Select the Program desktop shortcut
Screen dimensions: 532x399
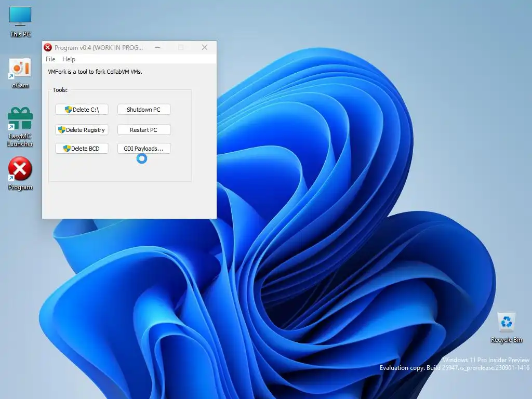click(x=20, y=174)
